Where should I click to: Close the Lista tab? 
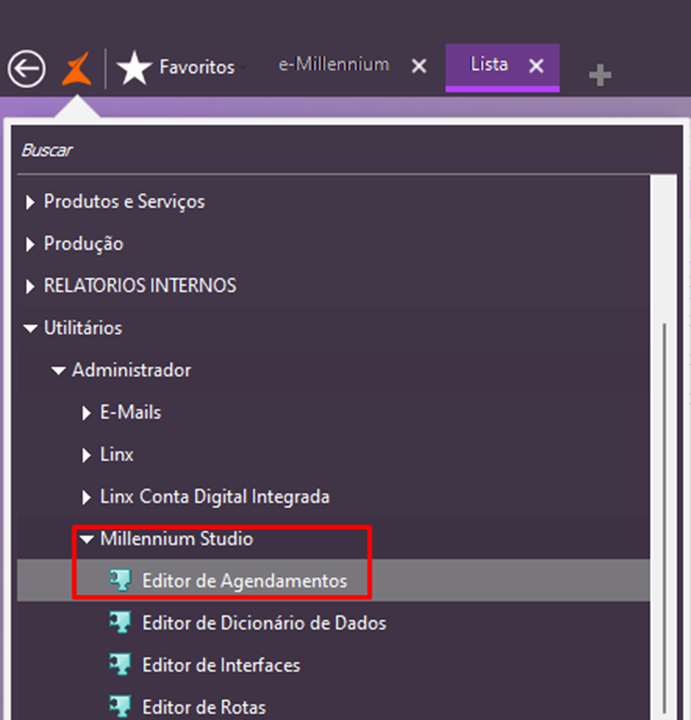click(537, 66)
